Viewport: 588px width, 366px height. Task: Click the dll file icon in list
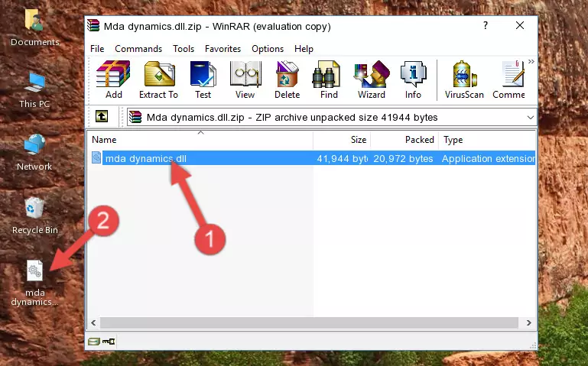coord(96,157)
